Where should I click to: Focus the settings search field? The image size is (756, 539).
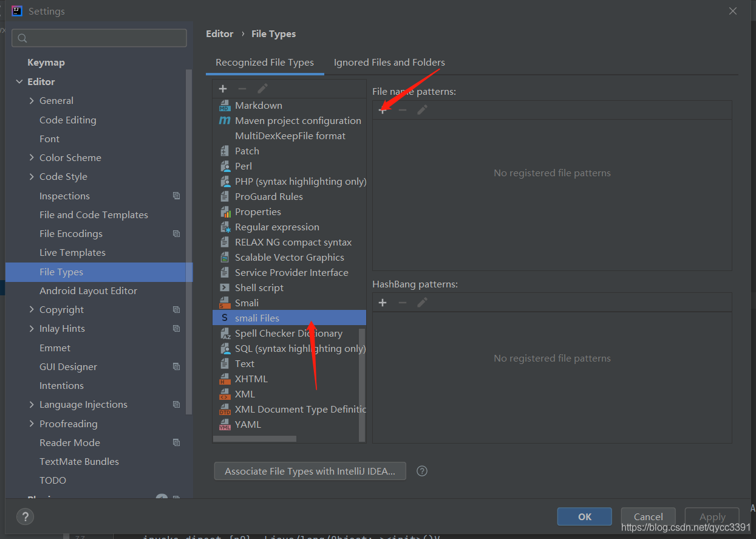[x=99, y=38]
